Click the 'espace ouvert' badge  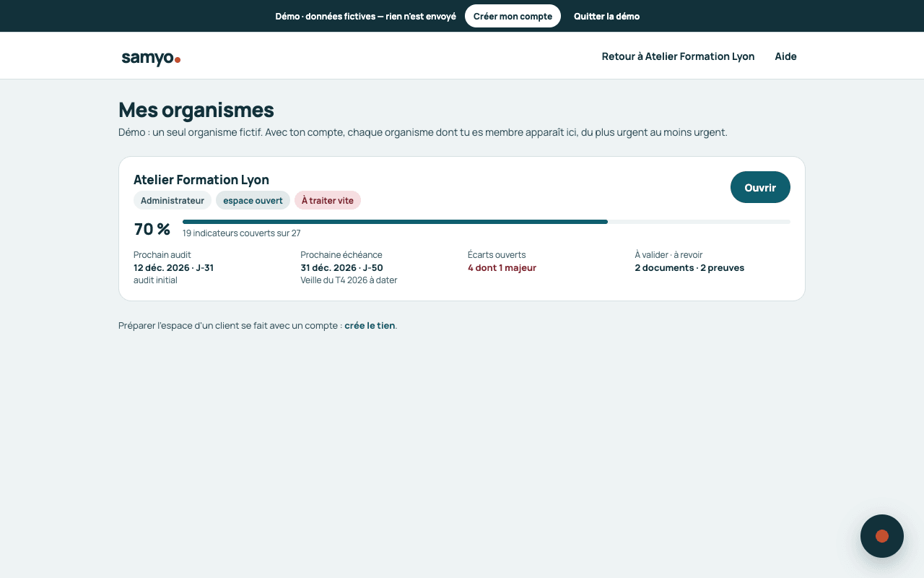[x=253, y=200]
